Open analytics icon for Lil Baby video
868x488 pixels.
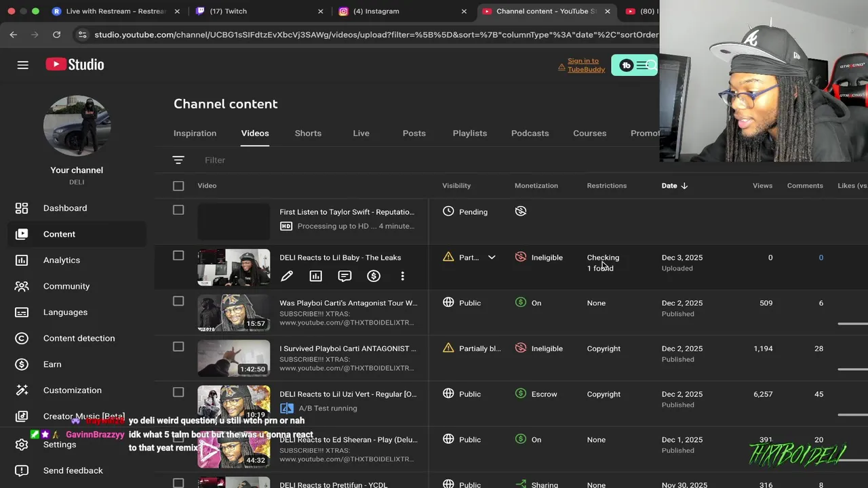316,276
